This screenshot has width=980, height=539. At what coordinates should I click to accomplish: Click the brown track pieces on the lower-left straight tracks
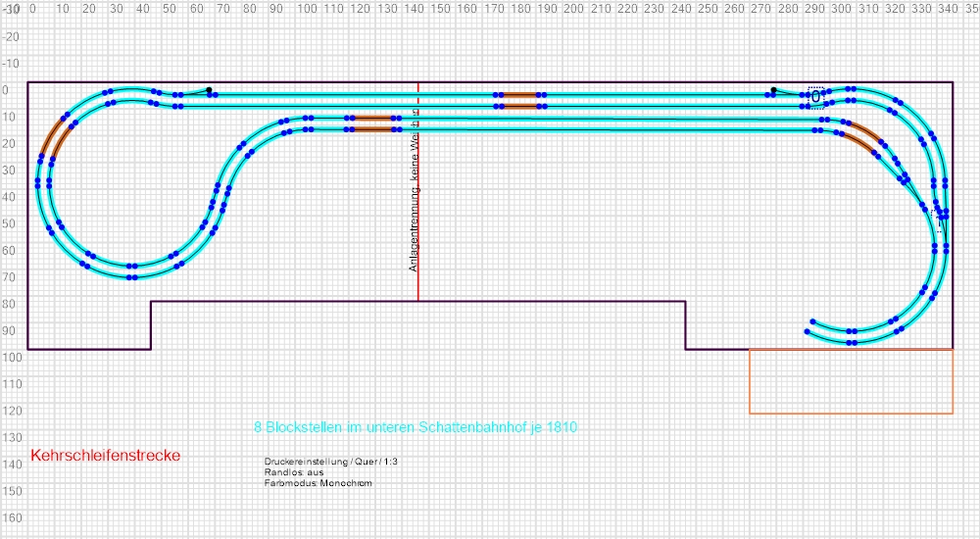click(x=373, y=122)
